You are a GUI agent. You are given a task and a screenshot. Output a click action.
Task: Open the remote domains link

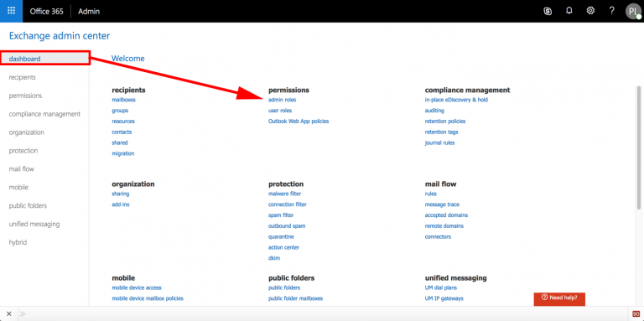(444, 225)
